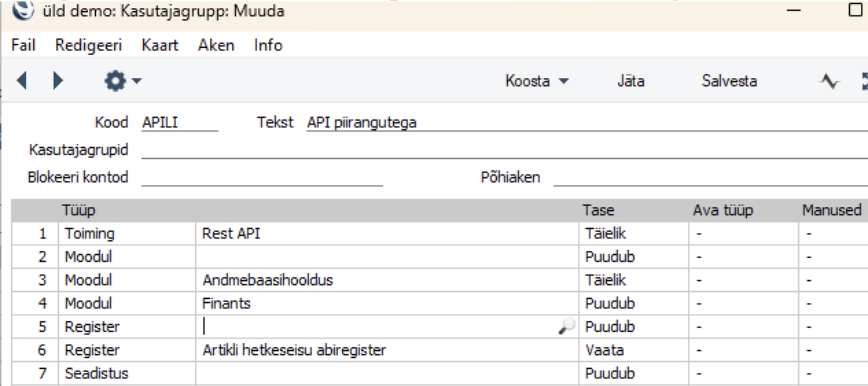Open the Info menu
Viewport: 868px width, 386px height.
(268, 45)
